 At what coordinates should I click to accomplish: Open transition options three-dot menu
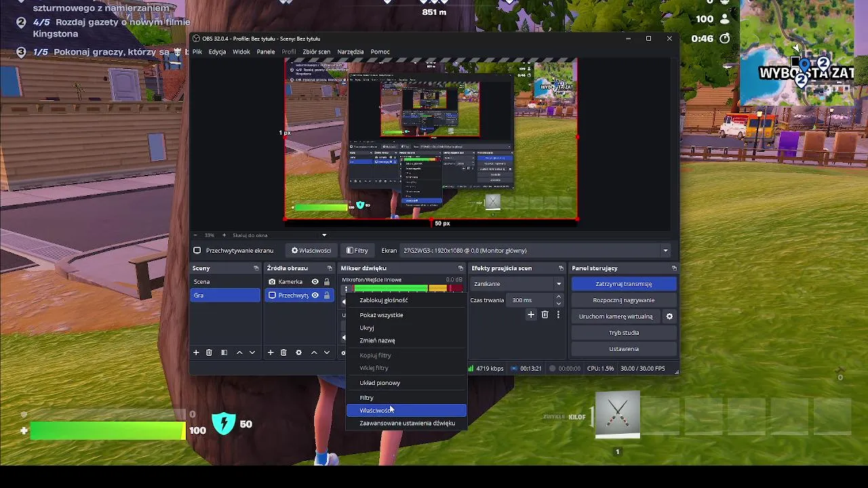point(558,315)
